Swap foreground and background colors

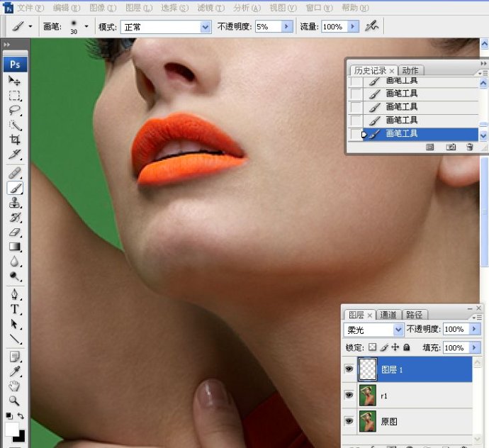coord(21,416)
